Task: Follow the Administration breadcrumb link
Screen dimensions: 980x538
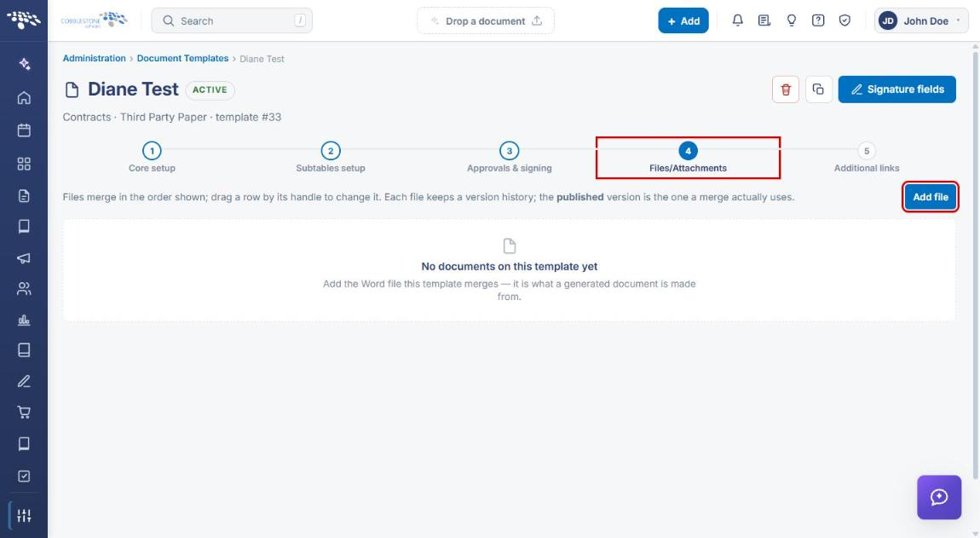Action: tap(94, 58)
